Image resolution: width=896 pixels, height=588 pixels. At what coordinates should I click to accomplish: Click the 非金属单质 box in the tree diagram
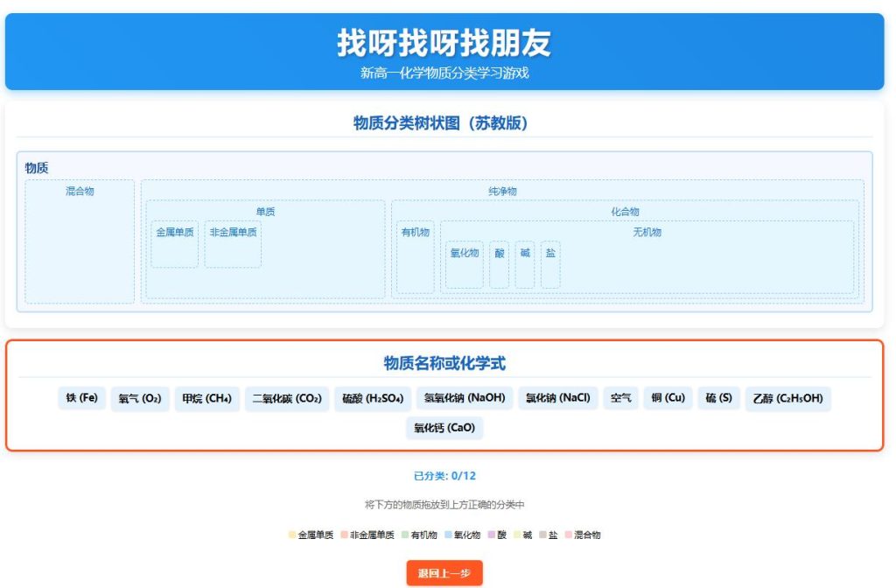[x=233, y=243]
